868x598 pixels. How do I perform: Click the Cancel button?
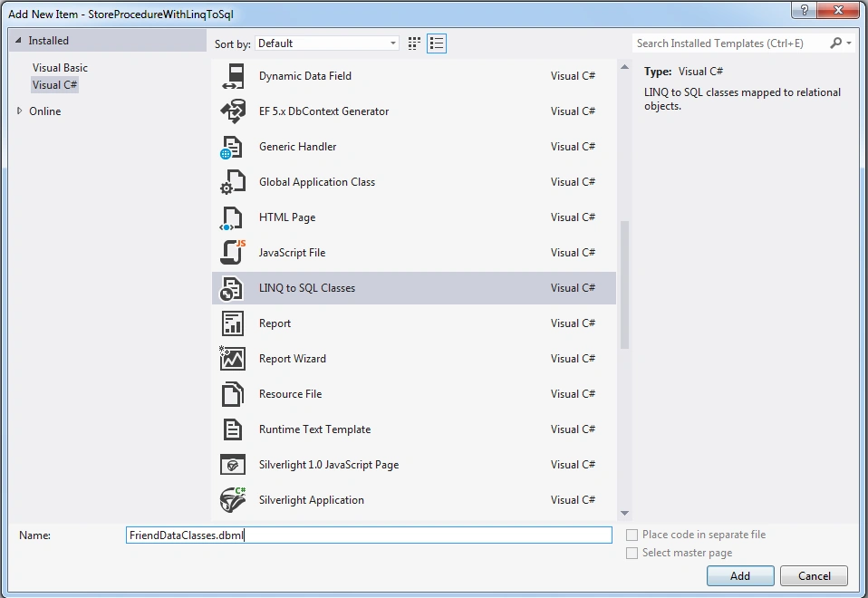pos(814,576)
